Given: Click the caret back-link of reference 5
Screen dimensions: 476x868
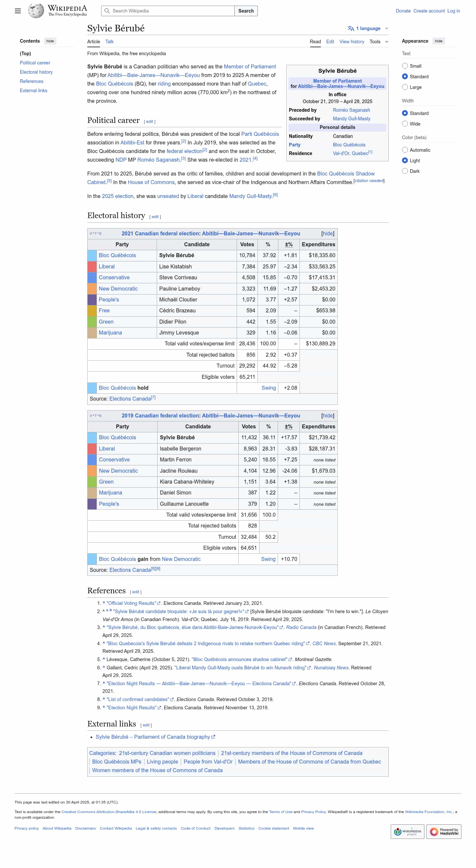Looking at the screenshot, I should (104, 659).
